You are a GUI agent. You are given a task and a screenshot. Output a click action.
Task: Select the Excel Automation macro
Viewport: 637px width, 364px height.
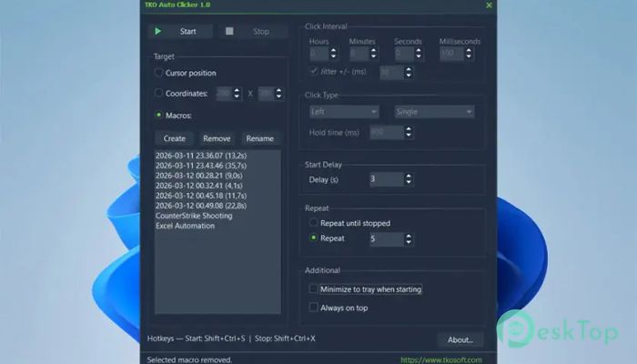[x=217, y=226]
